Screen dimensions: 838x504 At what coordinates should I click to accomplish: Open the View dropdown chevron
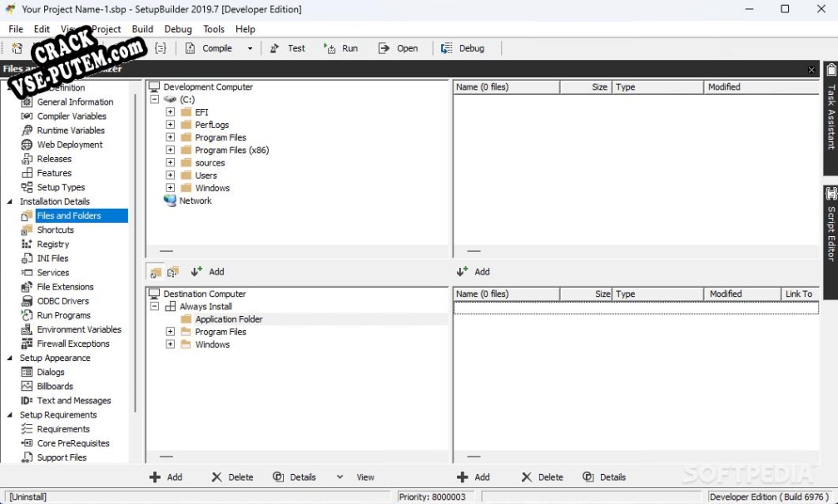340,477
